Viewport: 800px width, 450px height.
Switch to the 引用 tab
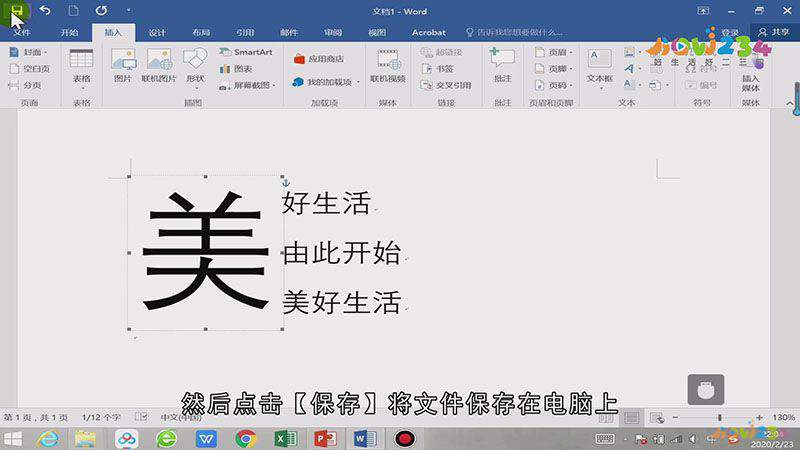[x=245, y=32]
